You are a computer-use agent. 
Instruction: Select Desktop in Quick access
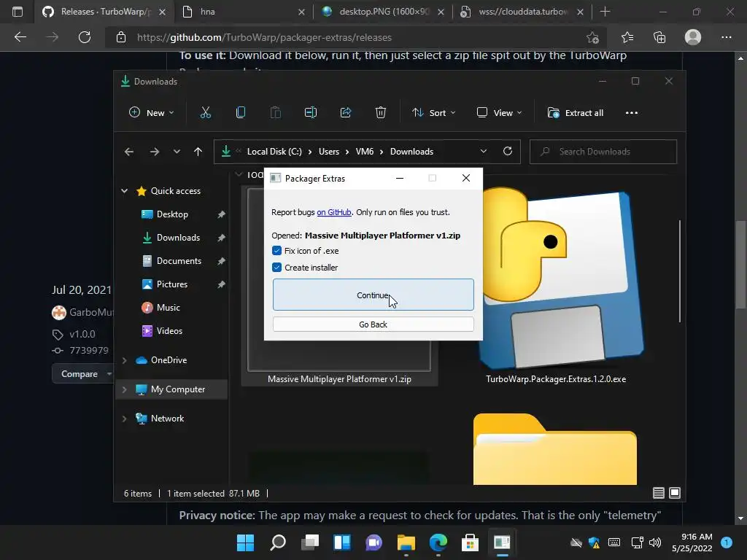pos(172,214)
